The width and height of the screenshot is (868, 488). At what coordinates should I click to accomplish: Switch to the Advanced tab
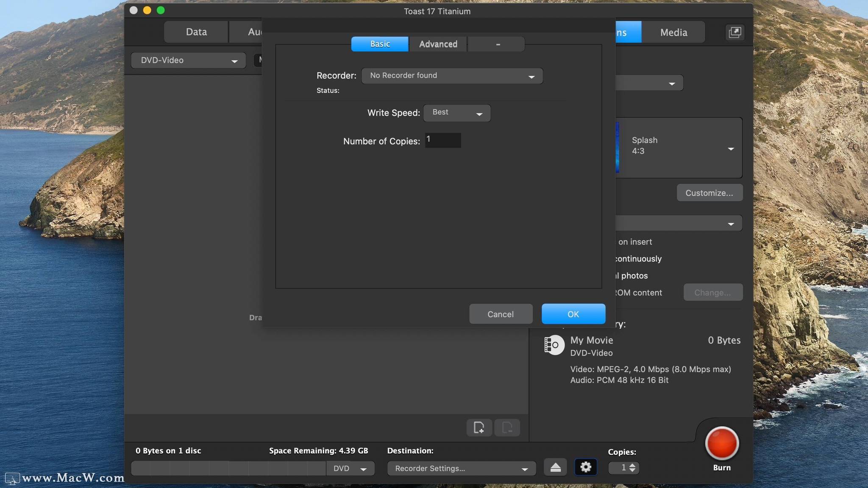tap(438, 44)
